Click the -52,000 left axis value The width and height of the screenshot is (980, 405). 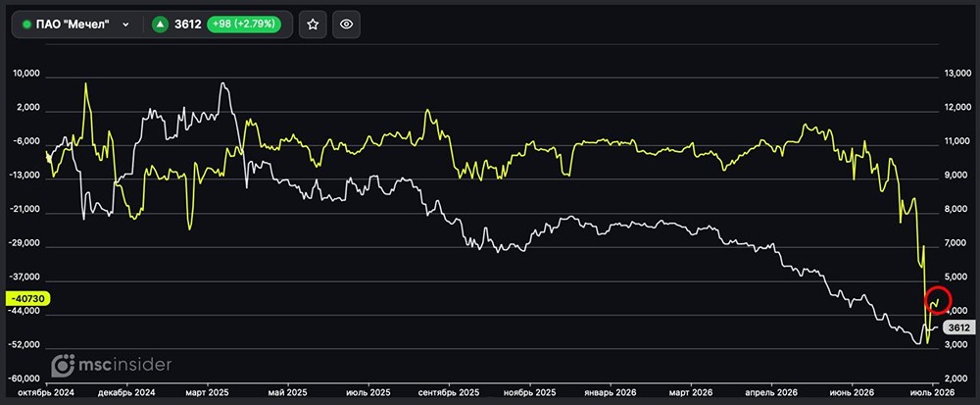pyautogui.click(x=24, y=345)
